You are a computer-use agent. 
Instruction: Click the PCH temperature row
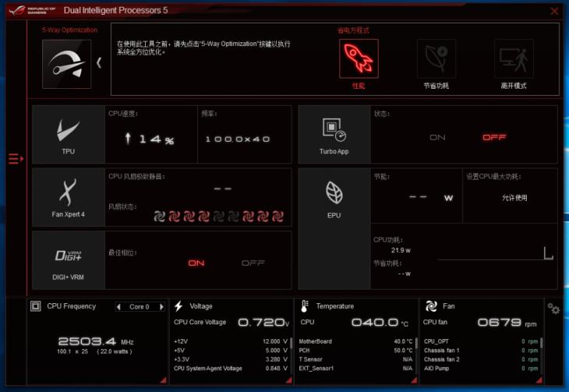pyautogui.click(x=355, y=351)
